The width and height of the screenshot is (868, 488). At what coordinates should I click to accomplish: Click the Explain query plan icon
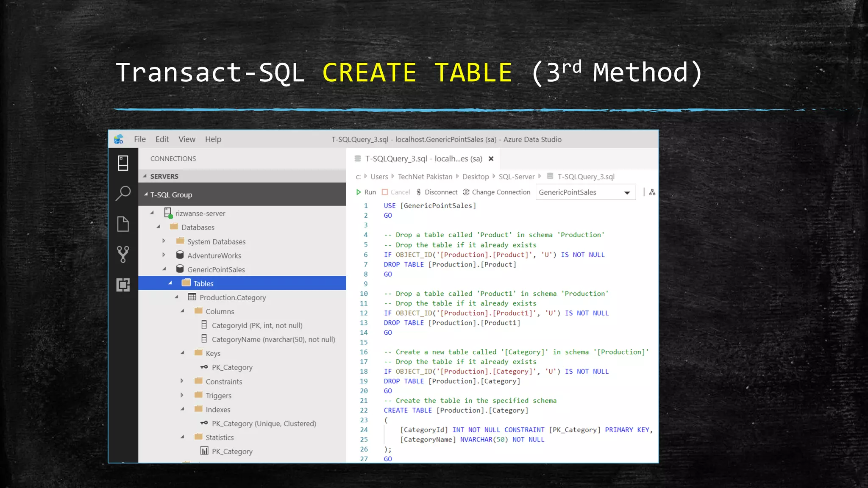tap(652, 192)
